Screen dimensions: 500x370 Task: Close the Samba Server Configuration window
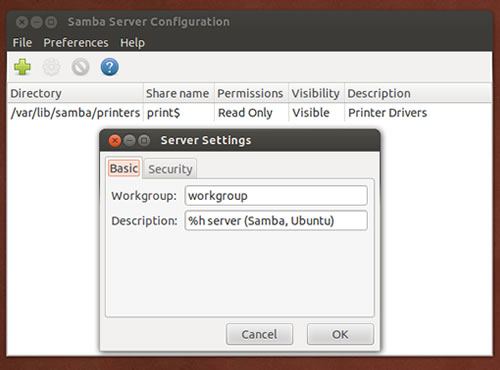point(22,22)
